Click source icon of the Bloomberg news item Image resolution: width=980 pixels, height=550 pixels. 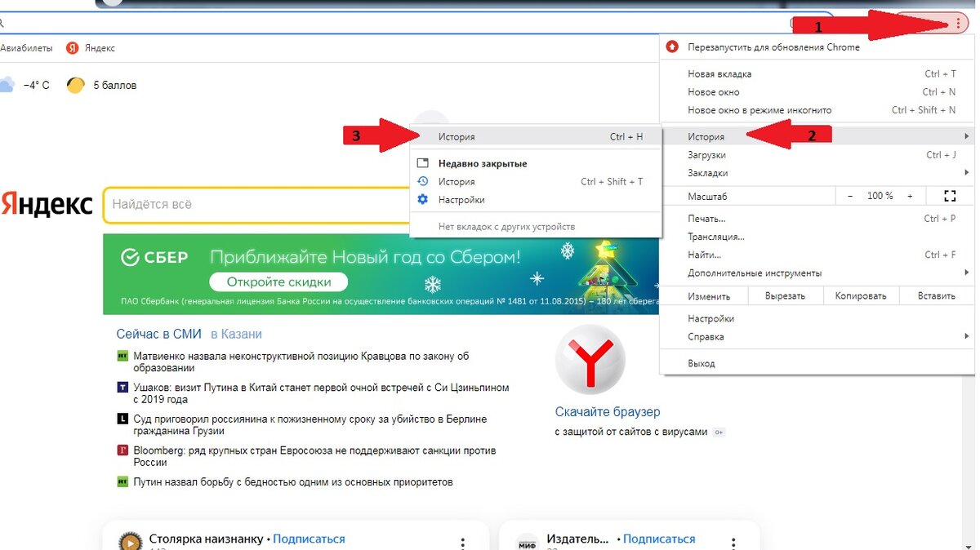tap(122, 450)
